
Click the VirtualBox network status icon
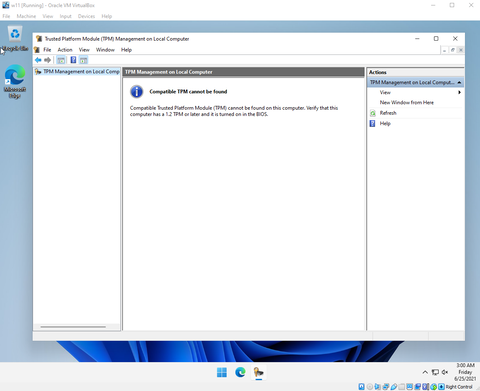click(x=386, y=387)
